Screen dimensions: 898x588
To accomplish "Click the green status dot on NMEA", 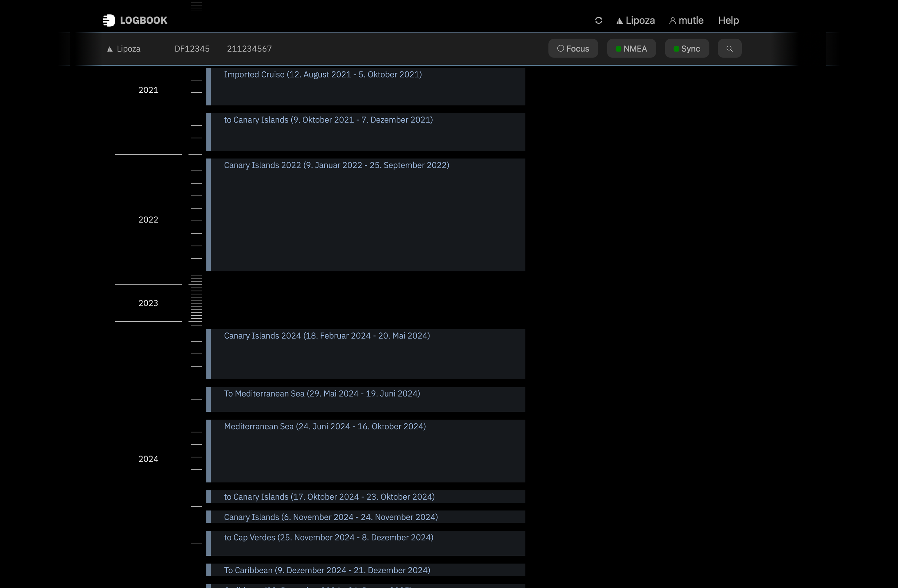I will [619, 48].
